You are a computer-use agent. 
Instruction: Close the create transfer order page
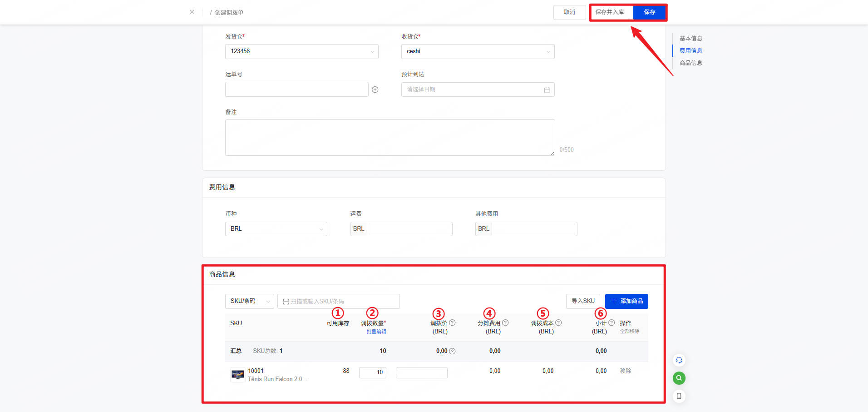click(x=192, y=12)
